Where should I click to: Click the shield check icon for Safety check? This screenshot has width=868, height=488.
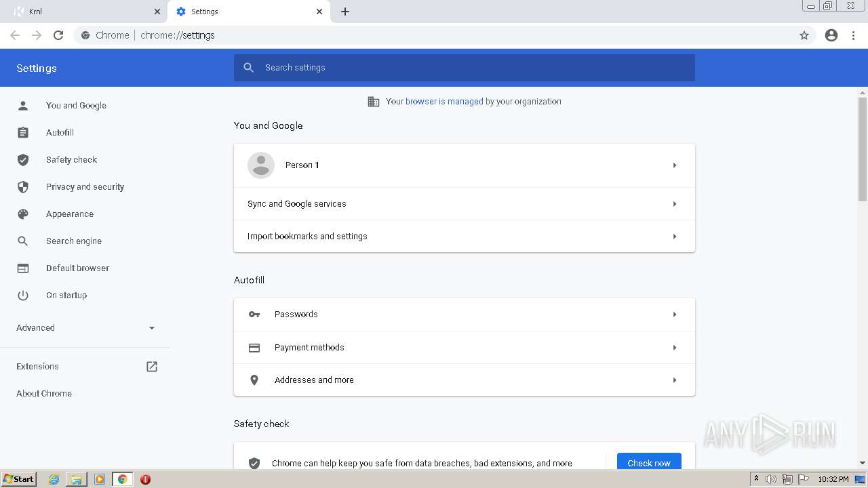point(23,160)
